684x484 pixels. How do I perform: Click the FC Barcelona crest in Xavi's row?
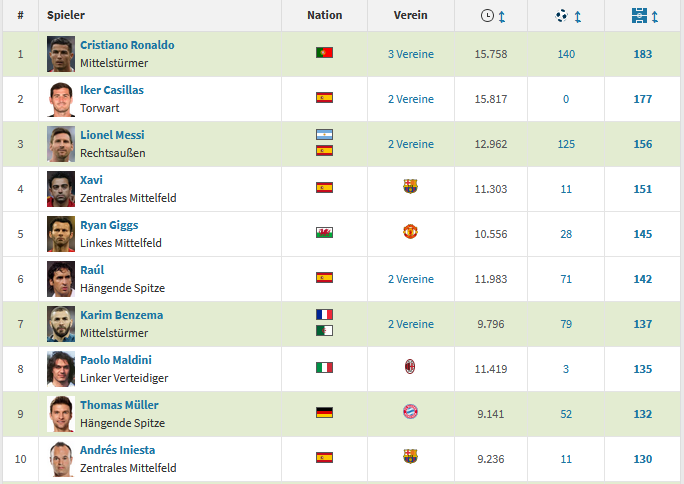pos(410,187)
